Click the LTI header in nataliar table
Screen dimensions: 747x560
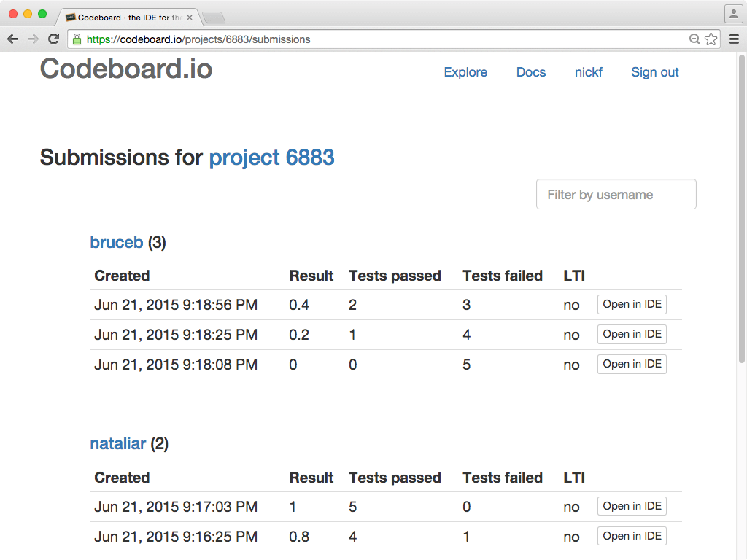[574, 478]
